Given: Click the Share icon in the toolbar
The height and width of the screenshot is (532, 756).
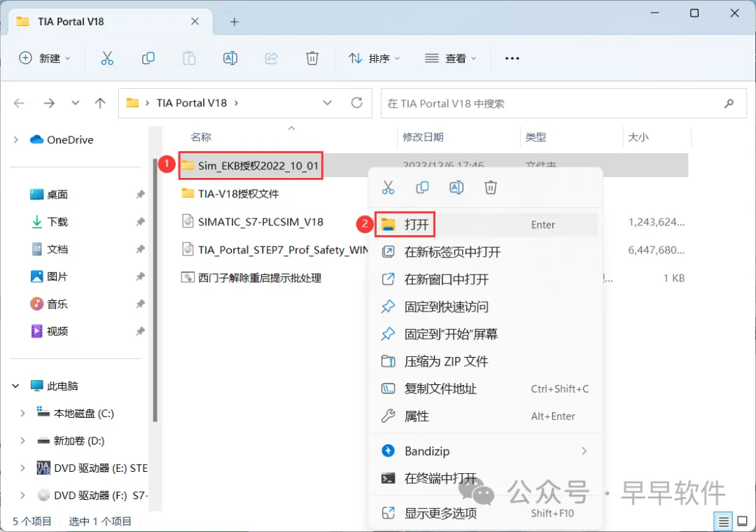Looking at the screenshot, I should coord(272,58).
